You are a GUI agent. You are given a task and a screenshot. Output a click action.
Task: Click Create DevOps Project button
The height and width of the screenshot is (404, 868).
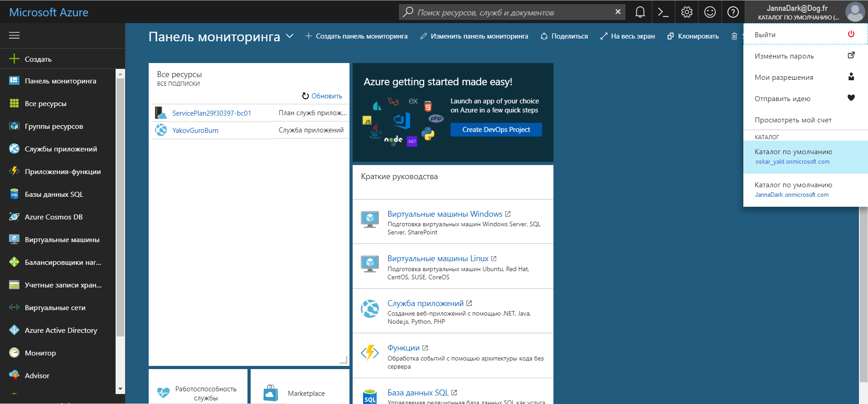tap(496, 129)
